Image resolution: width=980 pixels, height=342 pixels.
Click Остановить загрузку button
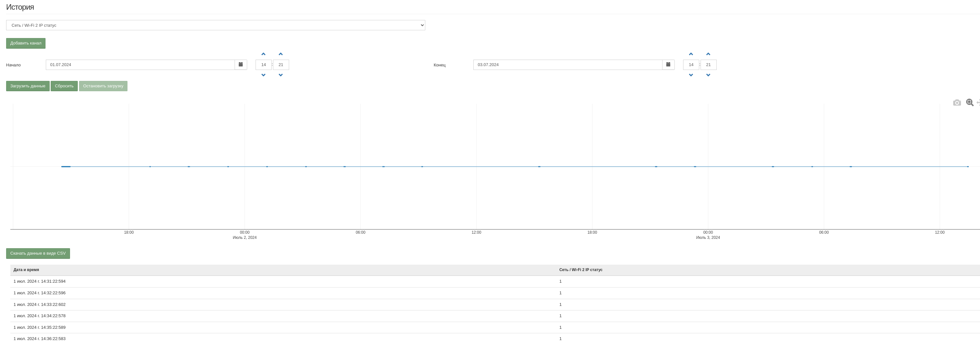pos(103,86)
